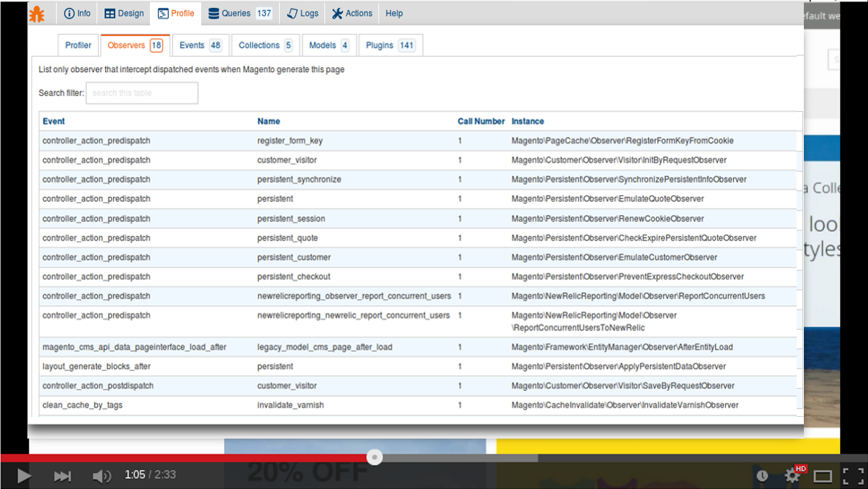Click the SynchronizePersistentInfoObserver instance cell

[629, 180]
